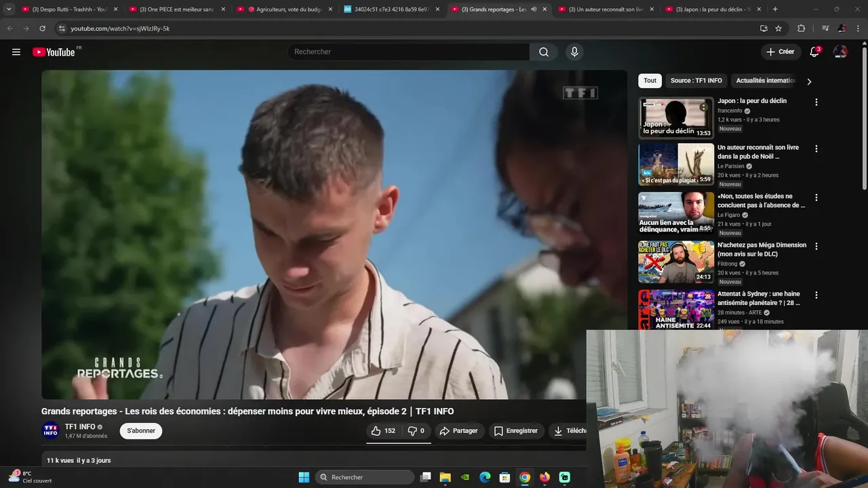
Task: Open the notifications bell
Action: coord(814,52)
